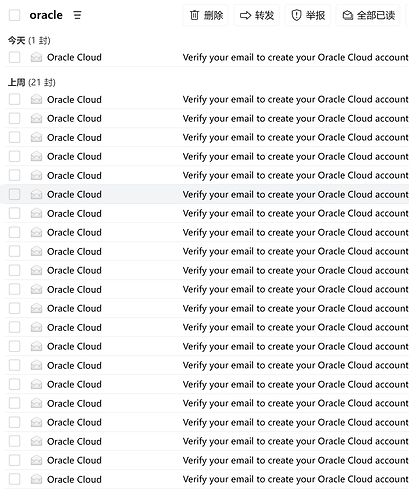Check the box for today's Oracle Cloud email

[x=15, y=57]
